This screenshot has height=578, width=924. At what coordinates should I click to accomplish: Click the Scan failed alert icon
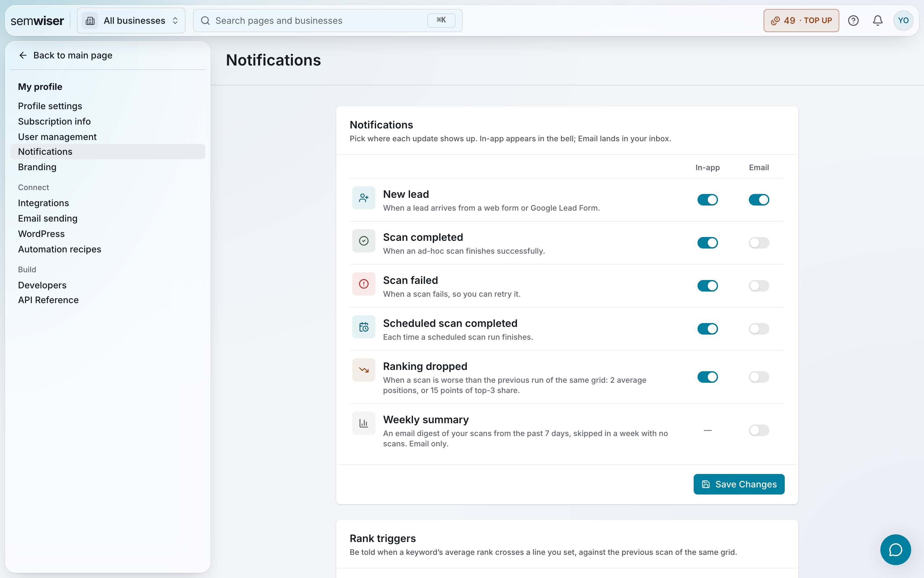point(364,284)
